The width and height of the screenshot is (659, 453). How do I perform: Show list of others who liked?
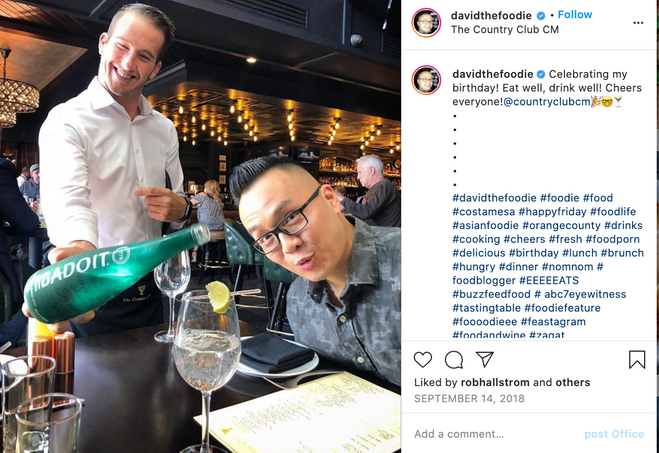[x=573, y=382]
